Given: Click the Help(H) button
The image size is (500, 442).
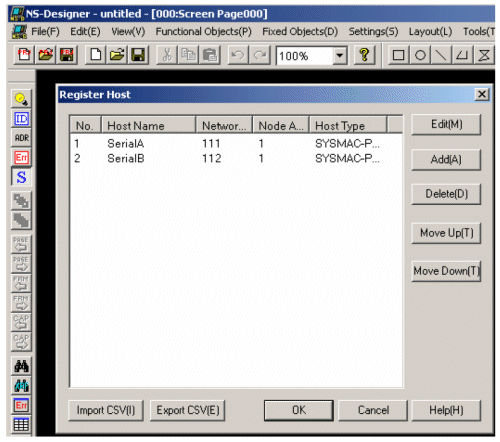Looking at the screenshot, I should pos(446,410).
